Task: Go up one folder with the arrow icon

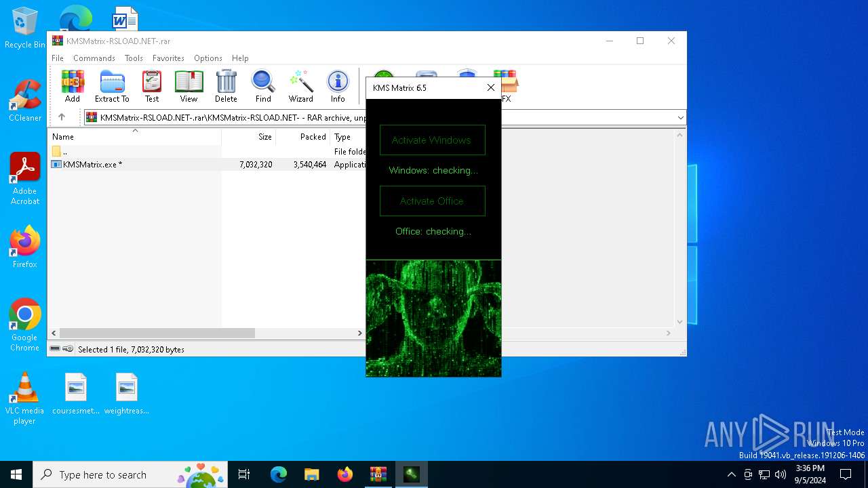Action: point(62,117)
